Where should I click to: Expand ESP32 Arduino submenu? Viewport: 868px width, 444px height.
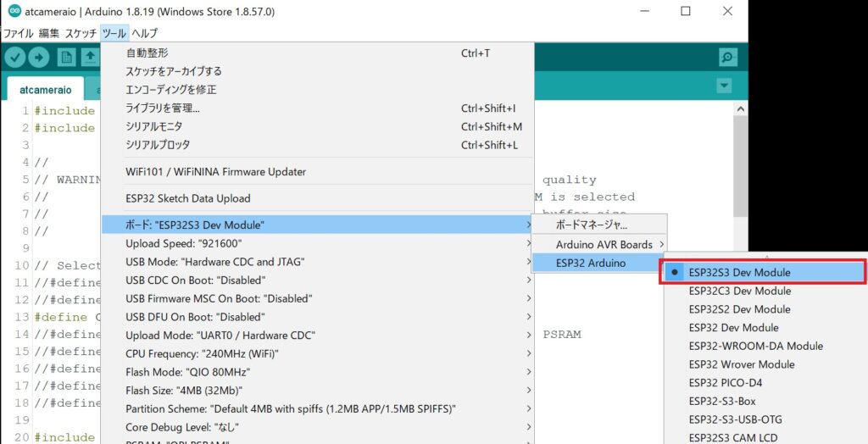[599, 263]
